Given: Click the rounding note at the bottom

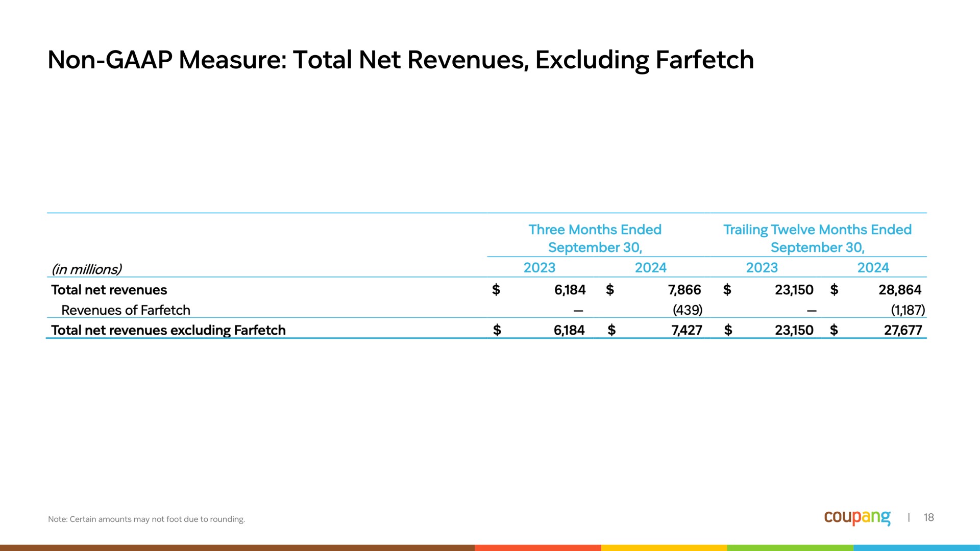Looking at the screenshot, I should tap(146, 519).
